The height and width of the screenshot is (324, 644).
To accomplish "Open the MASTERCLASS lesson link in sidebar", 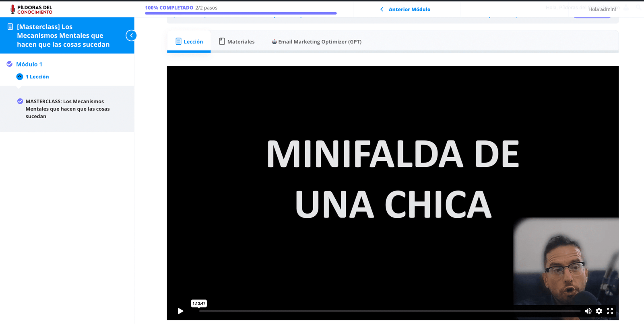I will [68, 109].
